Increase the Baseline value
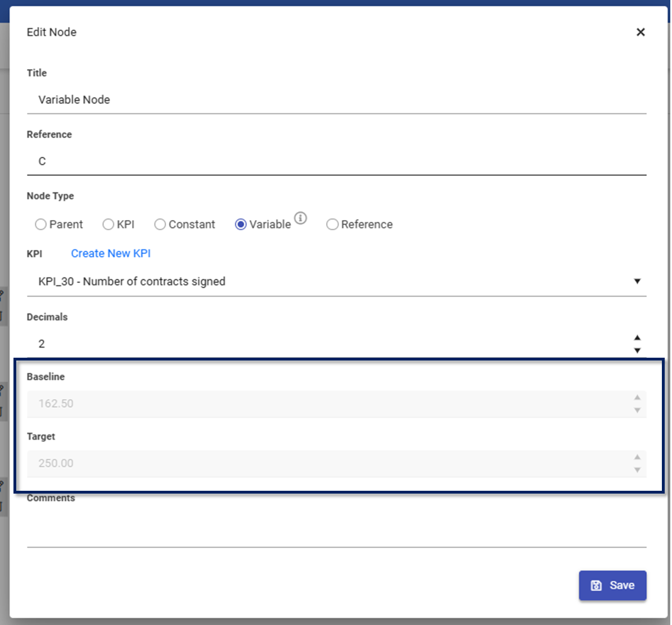The image size is (672, 625). coord(637,398)
